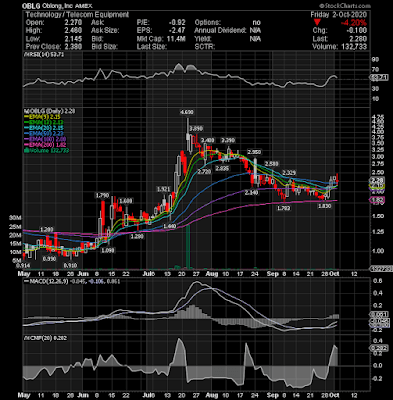
Task: Click the 'Oblong, Inc AMEX' company name
Action: coord(67,6)
